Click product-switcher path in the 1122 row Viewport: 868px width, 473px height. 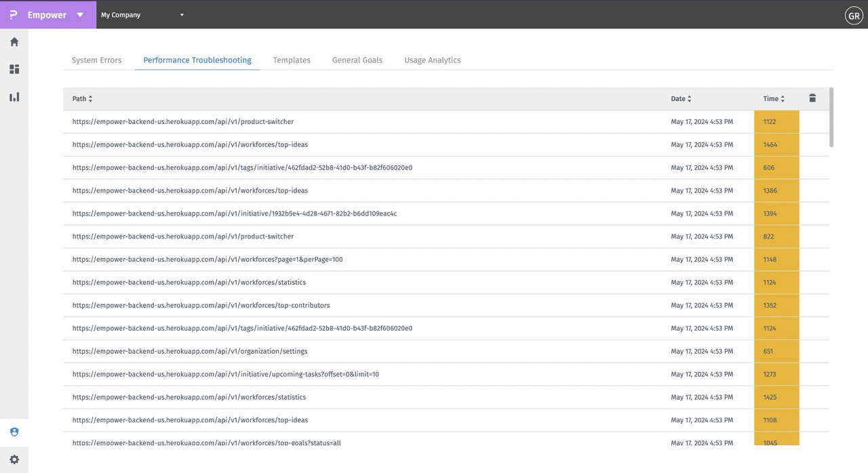tap(183, 122)
